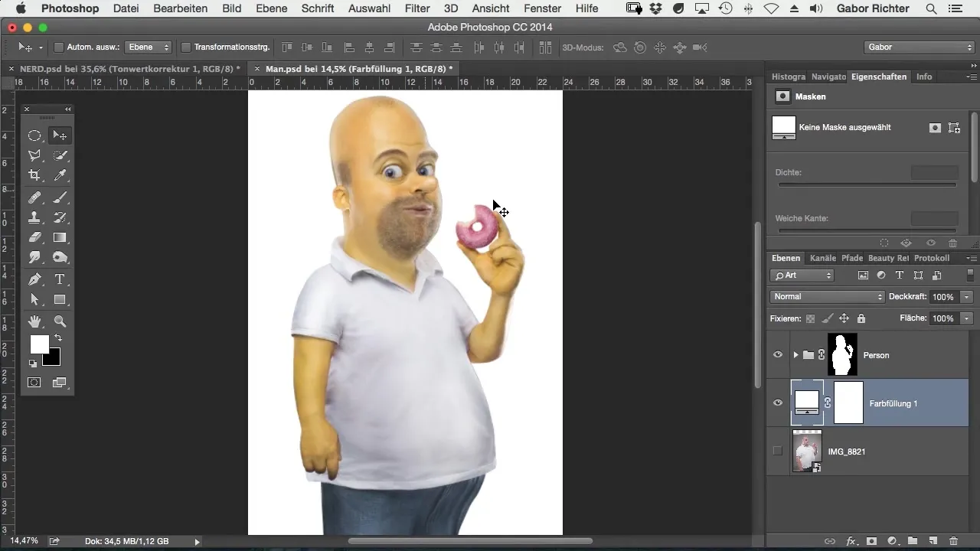Viewport: 980px width, 551px height.
Task: Hide the Person group layer
Action: pyautogui.click(x=778, y=355)
